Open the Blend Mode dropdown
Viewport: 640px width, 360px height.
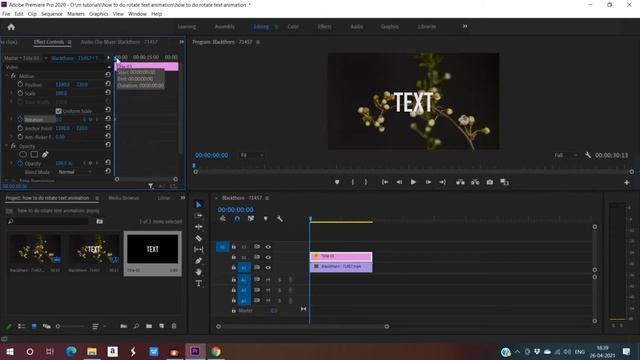pyautogui.click(x=75, y=172)
